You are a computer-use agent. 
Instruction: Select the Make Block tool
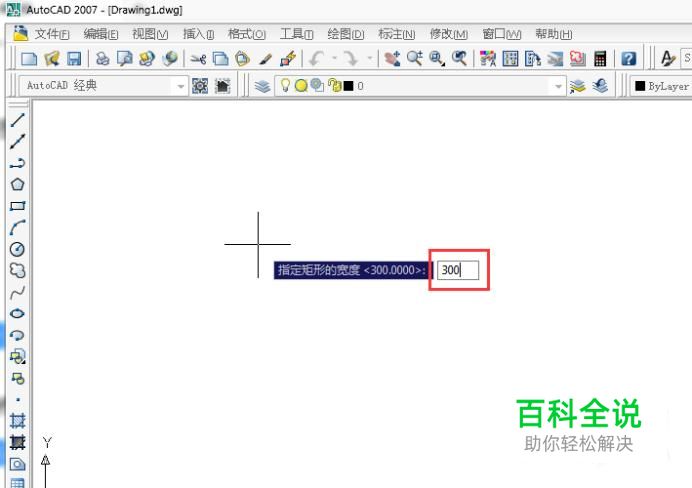click(18, 378)
